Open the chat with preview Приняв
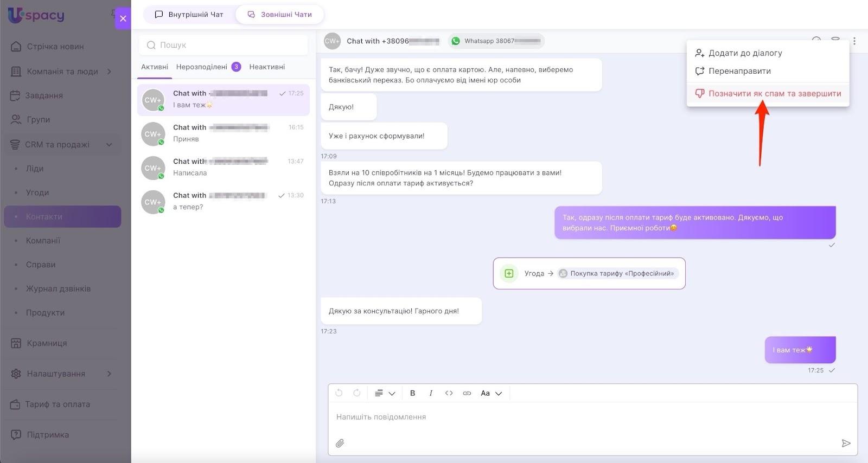 (224, 134)
